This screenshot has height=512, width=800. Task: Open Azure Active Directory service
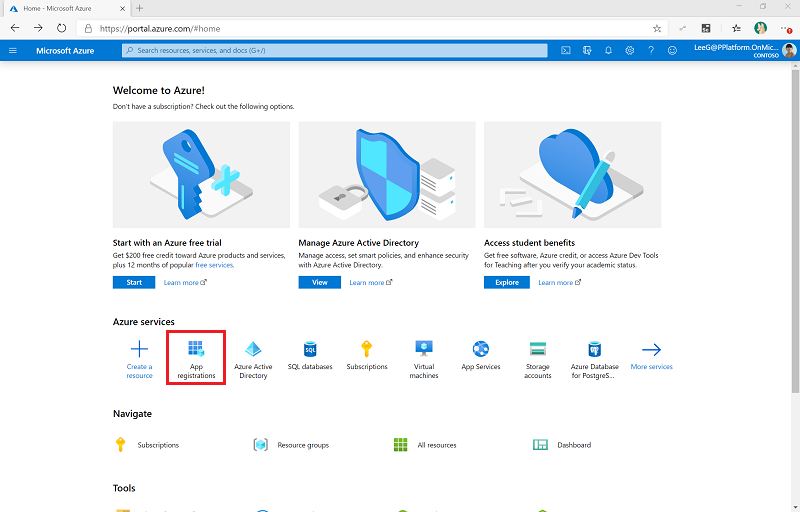tap(253, 360)
